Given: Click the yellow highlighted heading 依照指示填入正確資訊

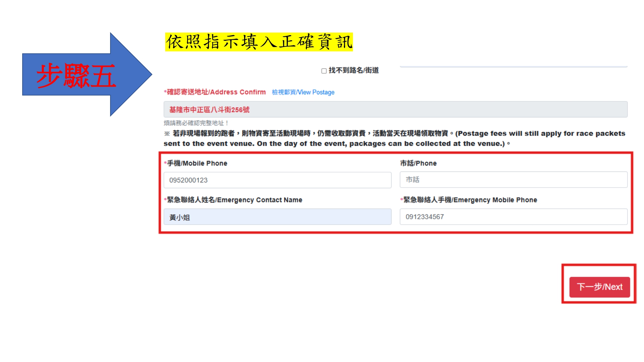Looking at the screenshot, I should click(x=259, y=42).
